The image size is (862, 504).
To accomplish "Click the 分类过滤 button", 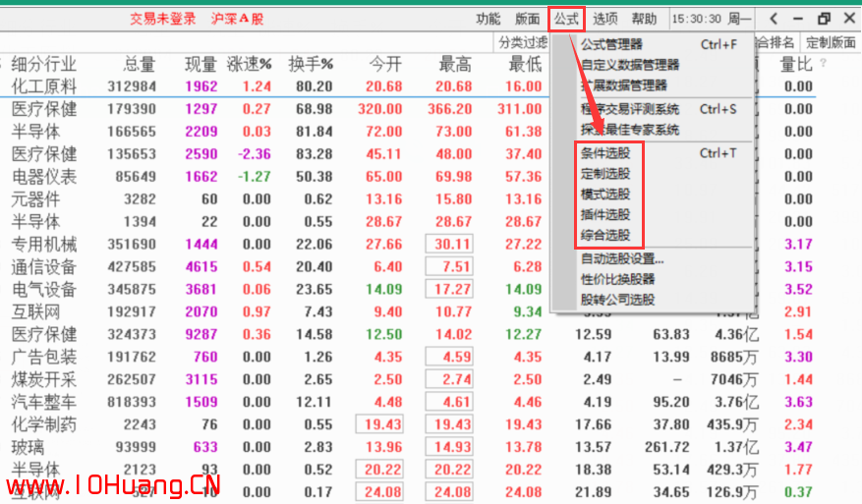I will 523,42.
